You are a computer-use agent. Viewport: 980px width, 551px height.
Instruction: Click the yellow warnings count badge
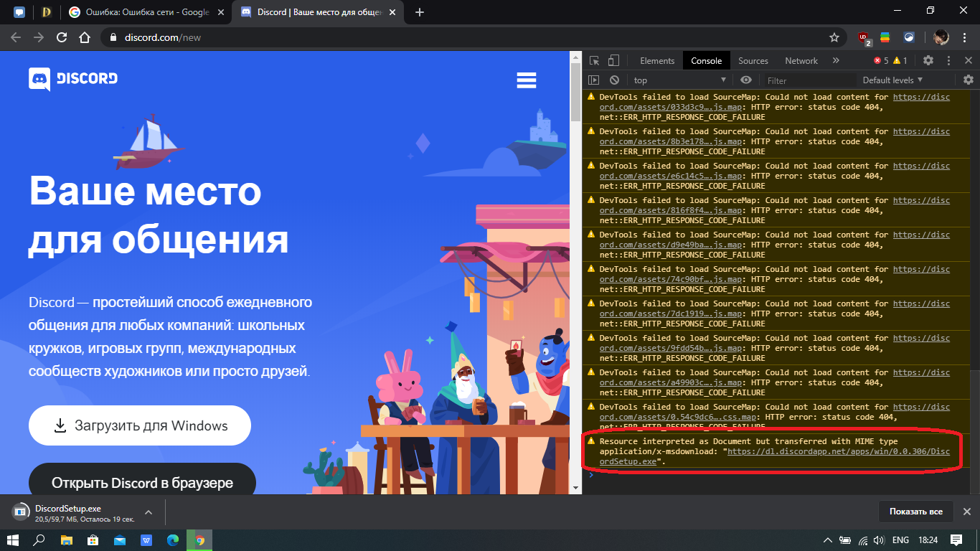[x=900, y=61]
